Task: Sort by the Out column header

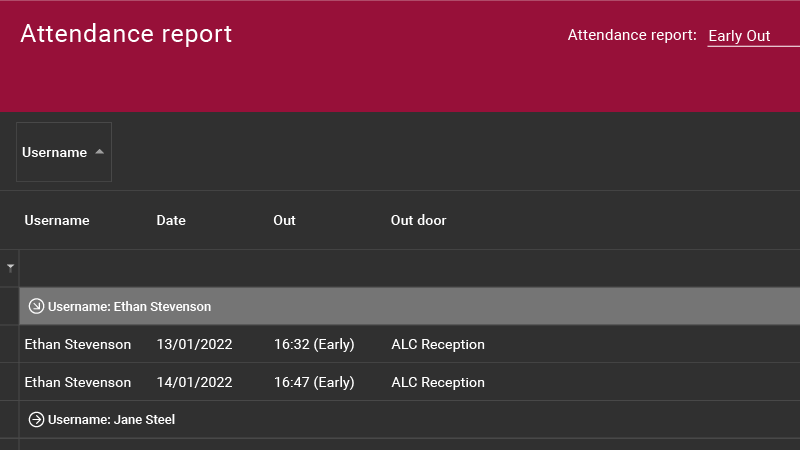Action: pyautogui.click(x=284, y=220)
